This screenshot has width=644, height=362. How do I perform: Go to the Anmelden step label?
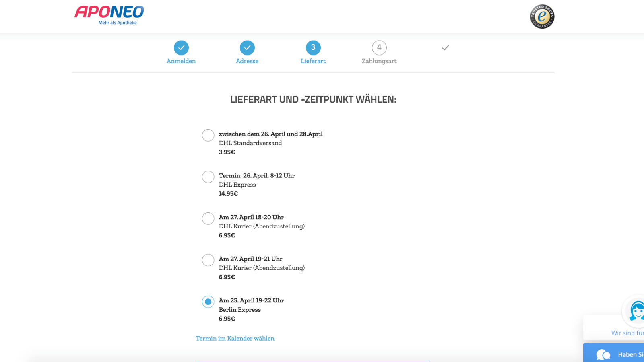pos(181,61)
